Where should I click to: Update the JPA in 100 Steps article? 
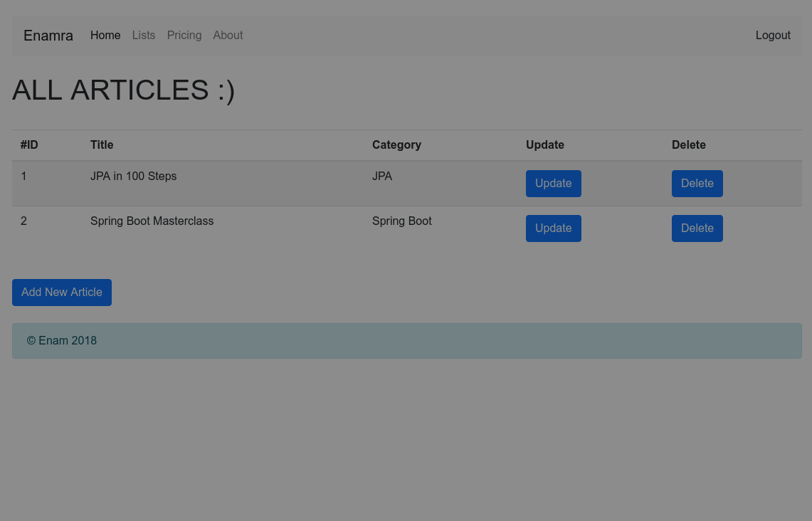click(553, 184)
